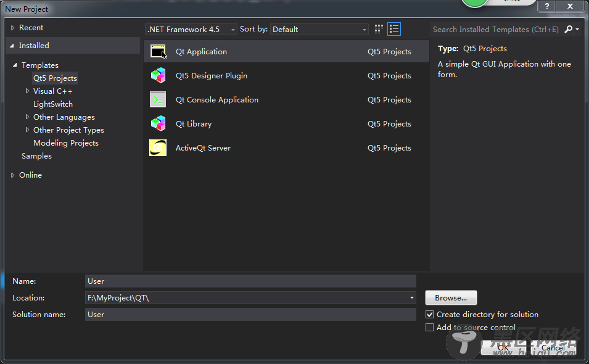Click the Templates node label
Viewport: 589px width, 364px height.
pyautogui.click(x=40, y=65)
